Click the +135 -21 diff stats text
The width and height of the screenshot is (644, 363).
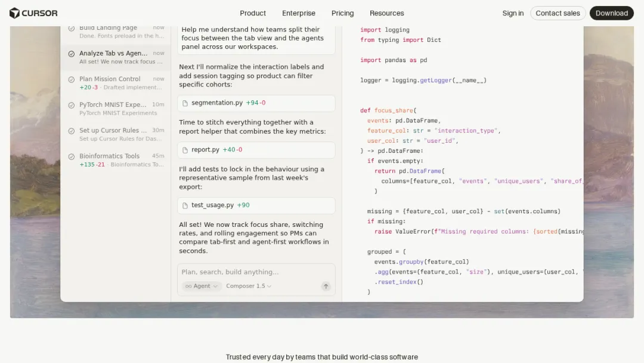coord(92,164)
